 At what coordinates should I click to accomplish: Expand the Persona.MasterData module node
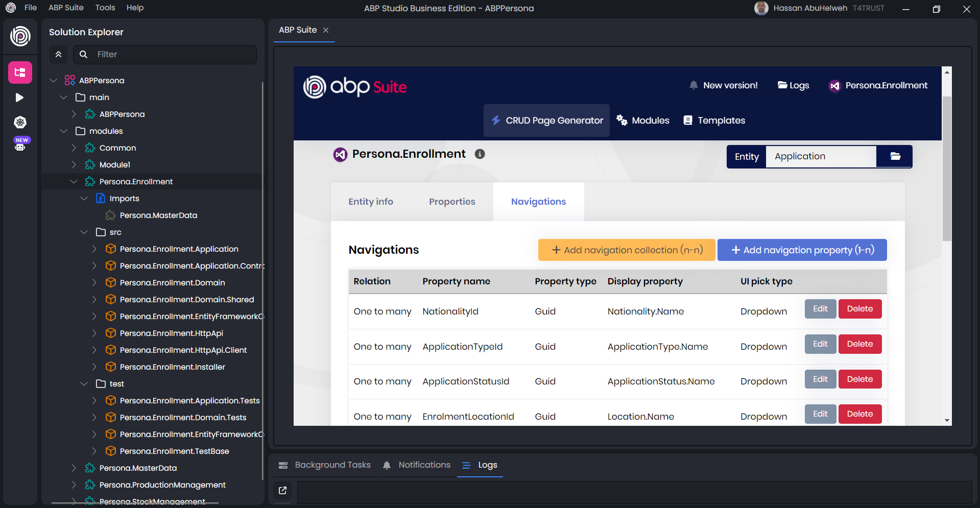(x=74, y=468)
